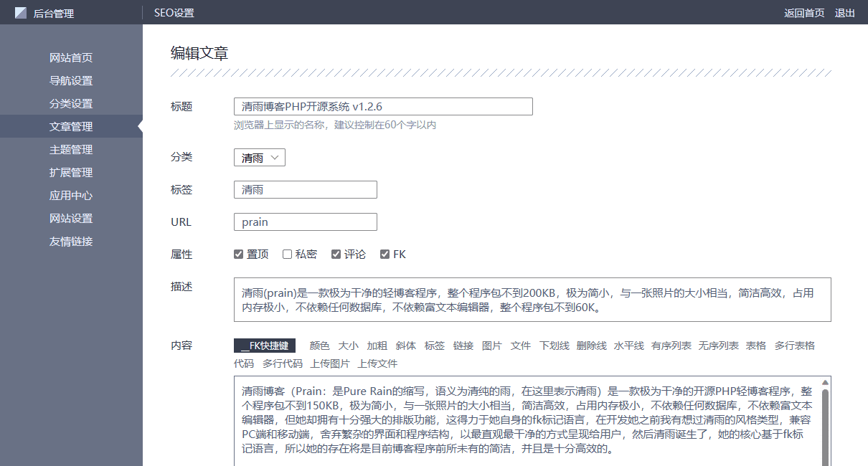Focus the URL input containing prain
Image resolution: width=868 pixels, height=466 pixels.
point(306,222)
